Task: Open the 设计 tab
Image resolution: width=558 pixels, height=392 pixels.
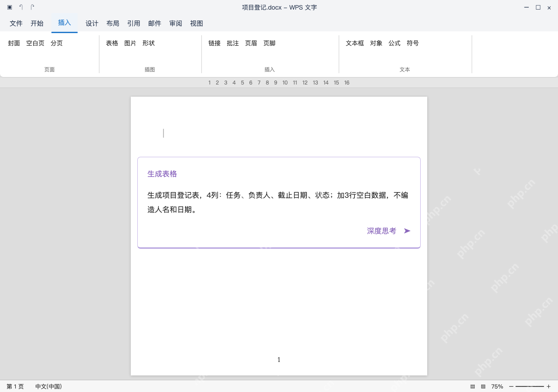Action: 92,24
